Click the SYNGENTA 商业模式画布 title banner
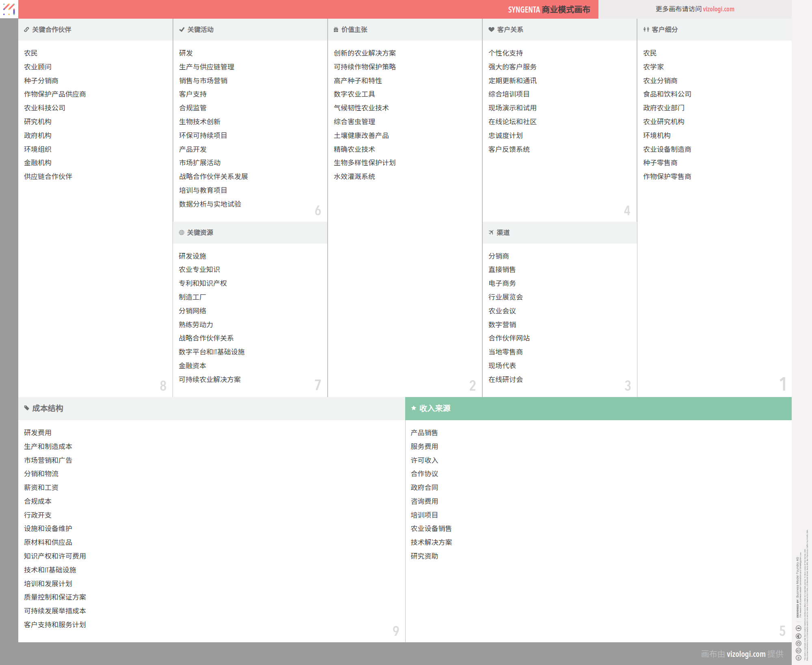 coord(549,9)
